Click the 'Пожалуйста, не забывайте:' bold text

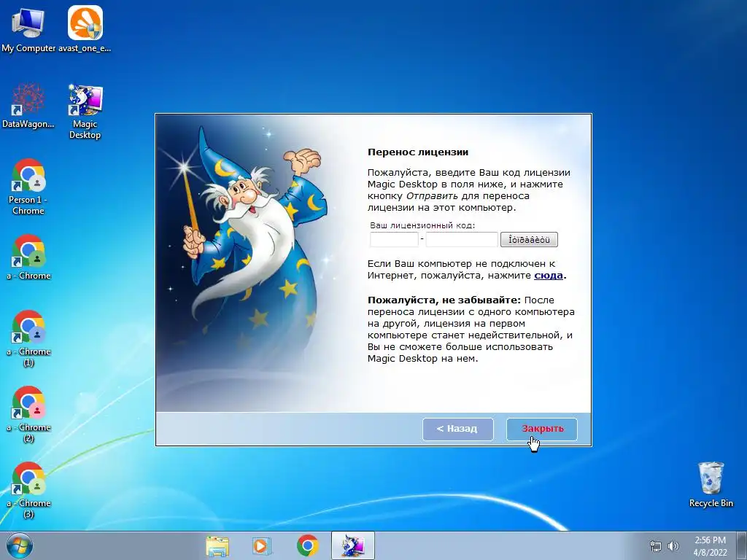pos(444,300)
